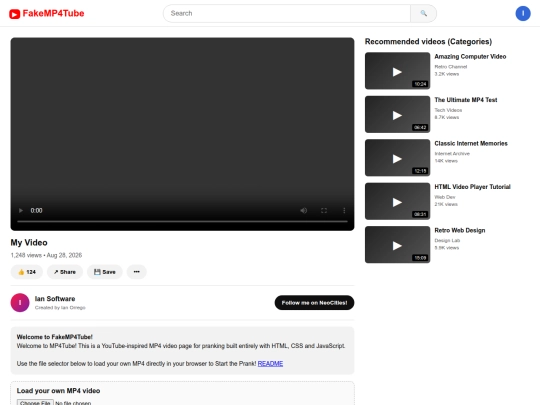Click the video progress seek bar

[x=182, y=221]
